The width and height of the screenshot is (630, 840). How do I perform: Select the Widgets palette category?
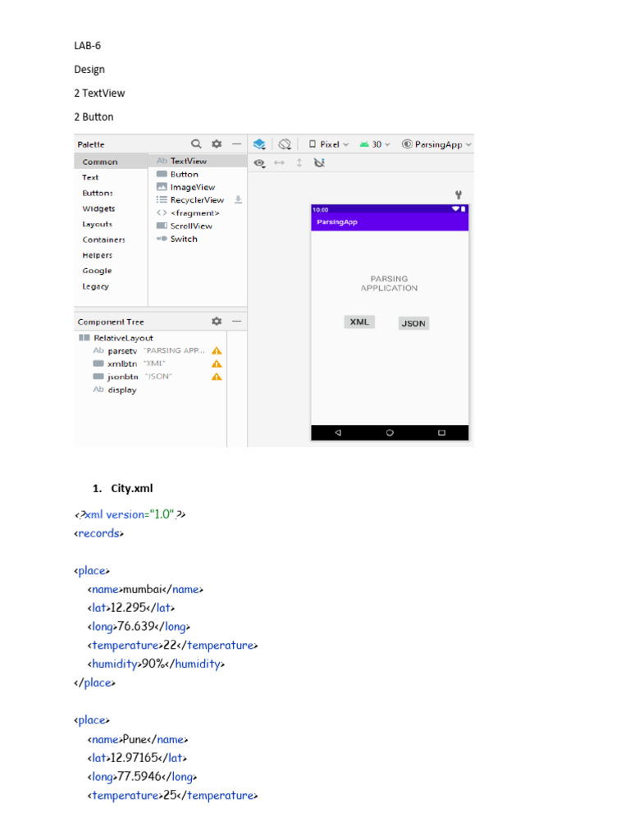tap(98, 208)
